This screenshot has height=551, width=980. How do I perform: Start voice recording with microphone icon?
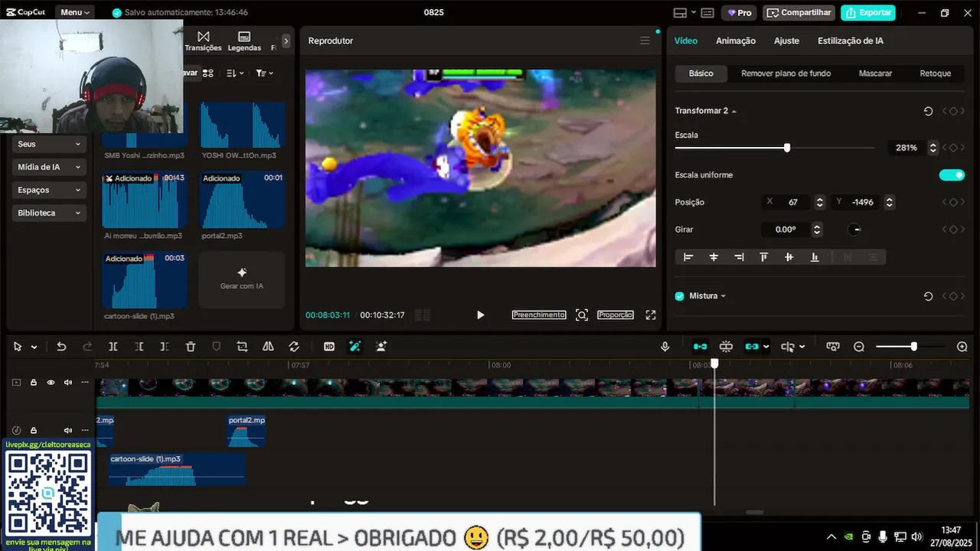[x=665, y=347]
